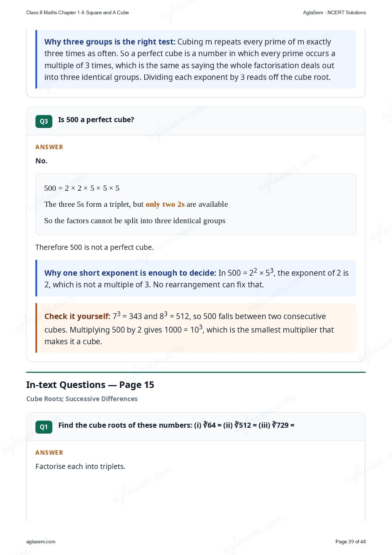Click the 'Find the cube roots' question text
This screenshot has width=392, height=555.
(x=176, y=425)
